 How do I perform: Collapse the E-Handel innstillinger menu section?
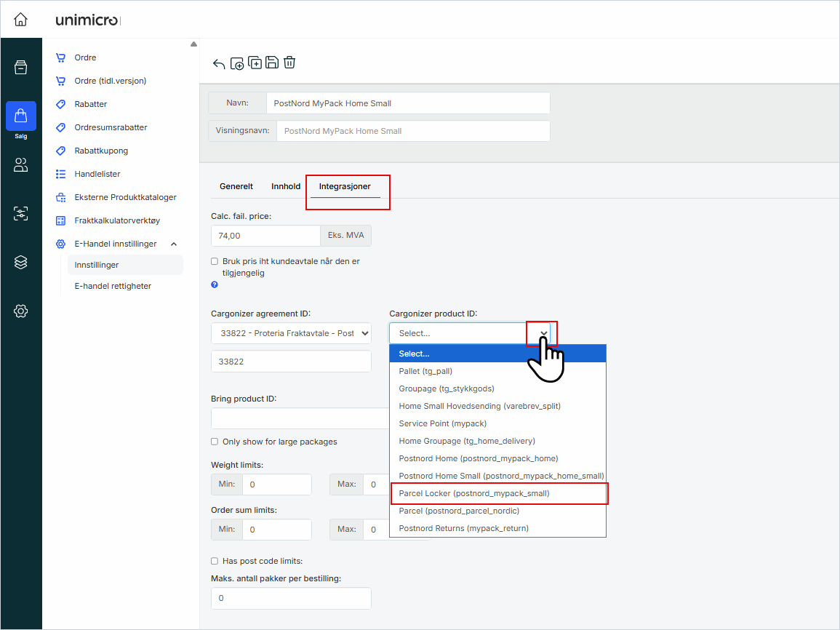(x=173, y=244)
